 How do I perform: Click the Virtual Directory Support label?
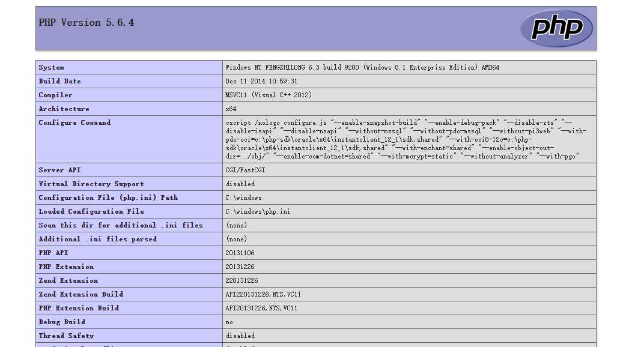coord(91,184)
